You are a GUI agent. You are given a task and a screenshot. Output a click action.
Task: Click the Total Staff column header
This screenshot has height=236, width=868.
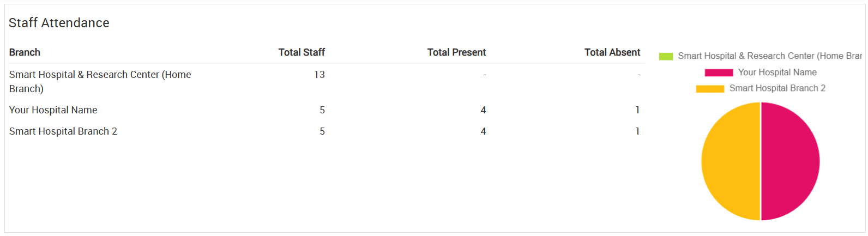(302, 52)
